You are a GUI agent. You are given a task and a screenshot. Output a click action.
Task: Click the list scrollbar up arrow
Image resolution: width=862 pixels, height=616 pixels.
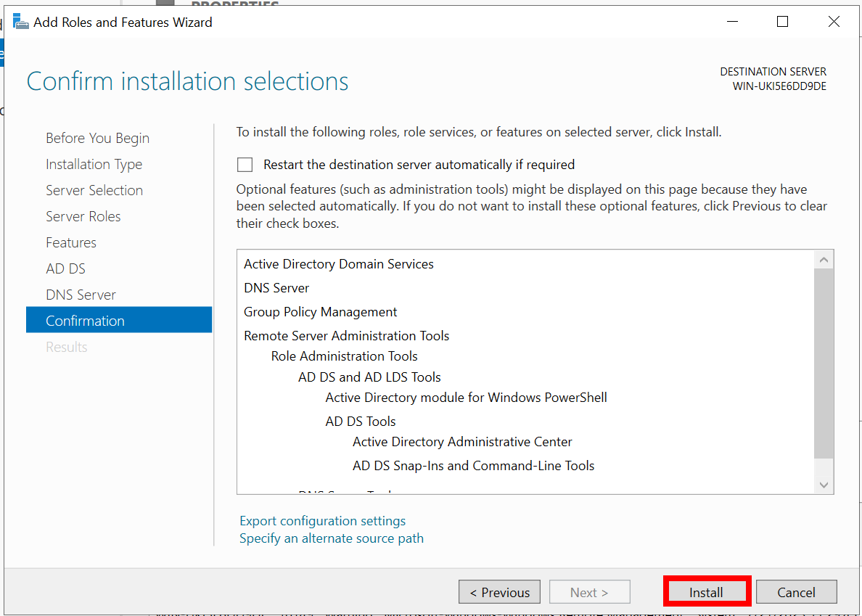pos(824,259)
